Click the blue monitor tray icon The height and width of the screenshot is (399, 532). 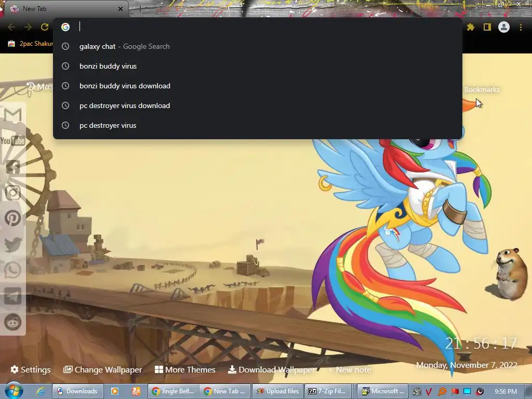pos(467,392)
